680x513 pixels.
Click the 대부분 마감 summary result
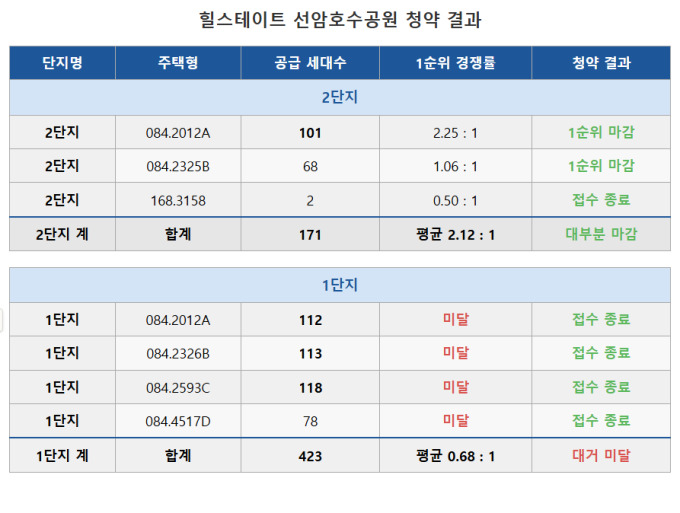601,234
